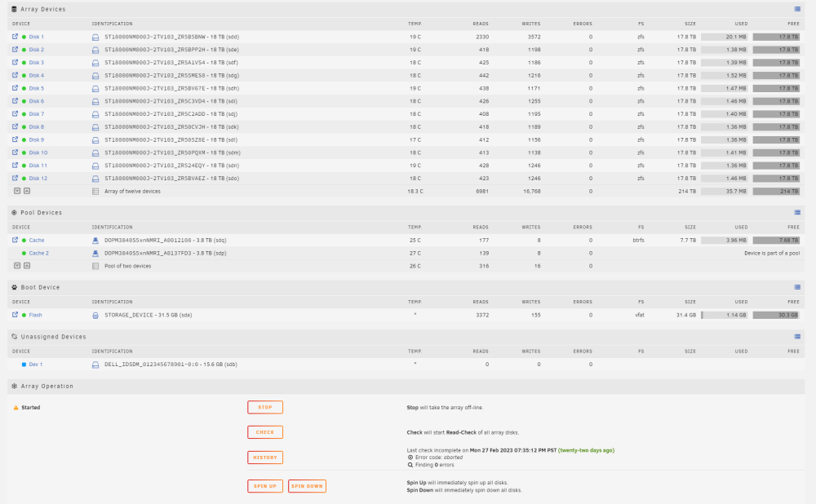Click the list icon beside 'Array of twelve devices'
The height and width of the screenshot is (504, 816).
(x=95, y=192)
